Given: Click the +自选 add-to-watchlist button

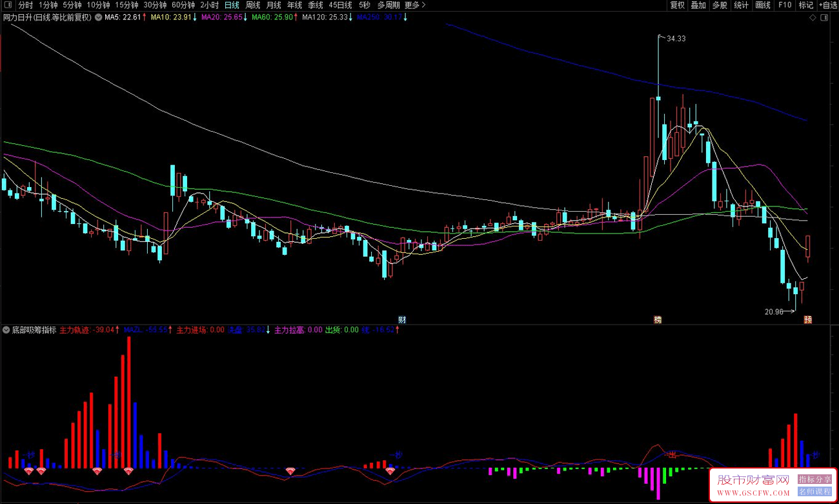Looking at the screenshot, I should 827,5.
